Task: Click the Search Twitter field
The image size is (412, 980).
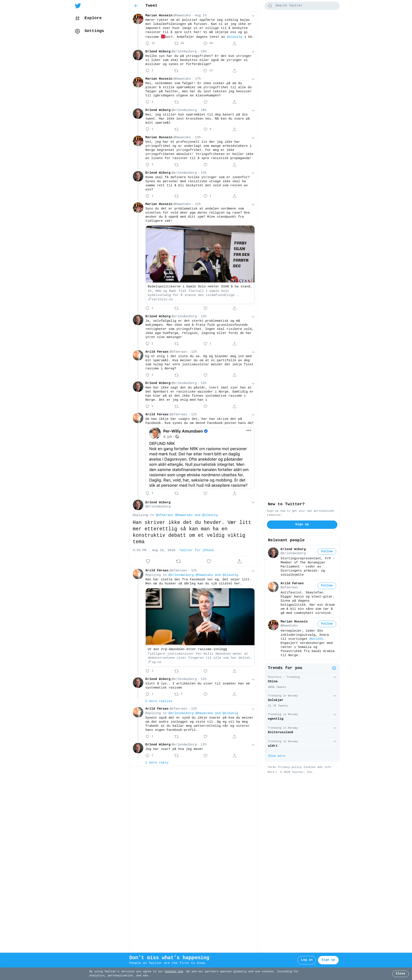Action: point(302,6)
